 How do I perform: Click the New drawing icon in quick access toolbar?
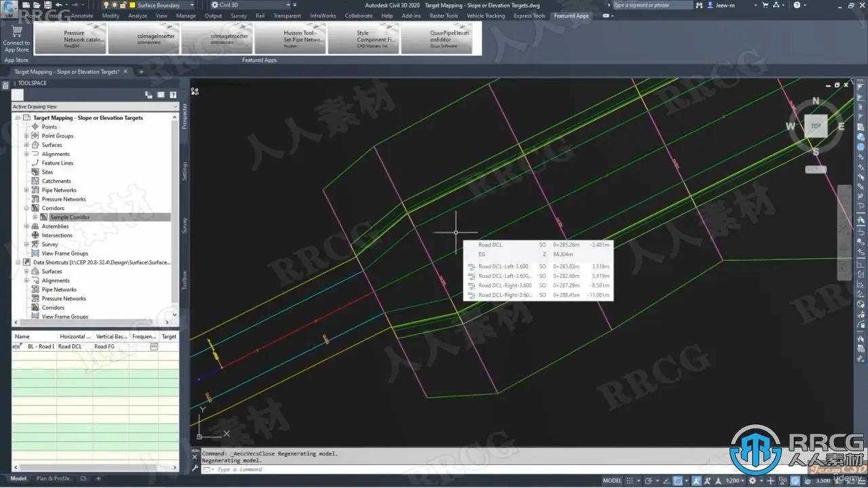[x=27, y=5]
